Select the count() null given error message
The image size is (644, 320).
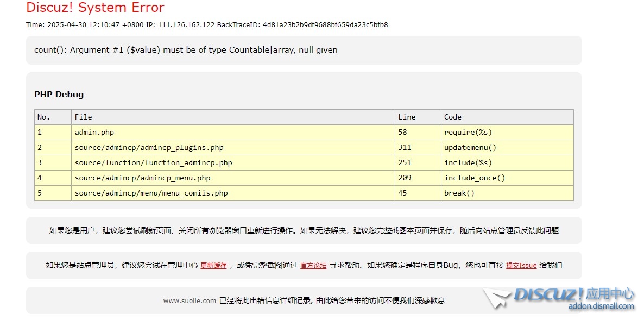(x=186, y=50)
